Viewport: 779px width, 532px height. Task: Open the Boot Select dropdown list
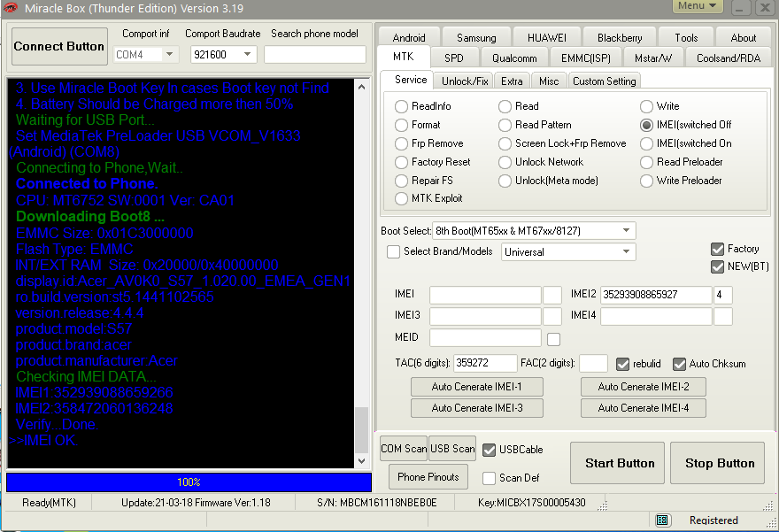tap(626, 230)
